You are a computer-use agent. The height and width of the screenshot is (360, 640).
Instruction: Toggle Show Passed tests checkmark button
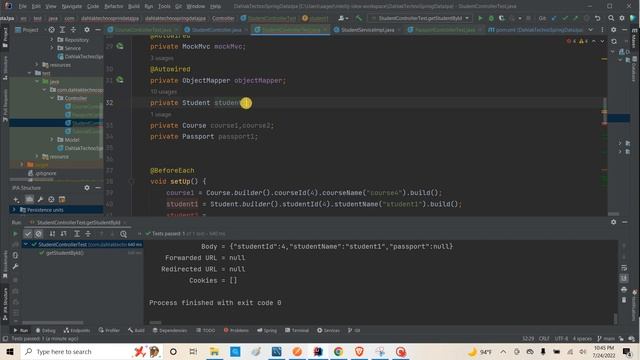(x=27, y=234)
